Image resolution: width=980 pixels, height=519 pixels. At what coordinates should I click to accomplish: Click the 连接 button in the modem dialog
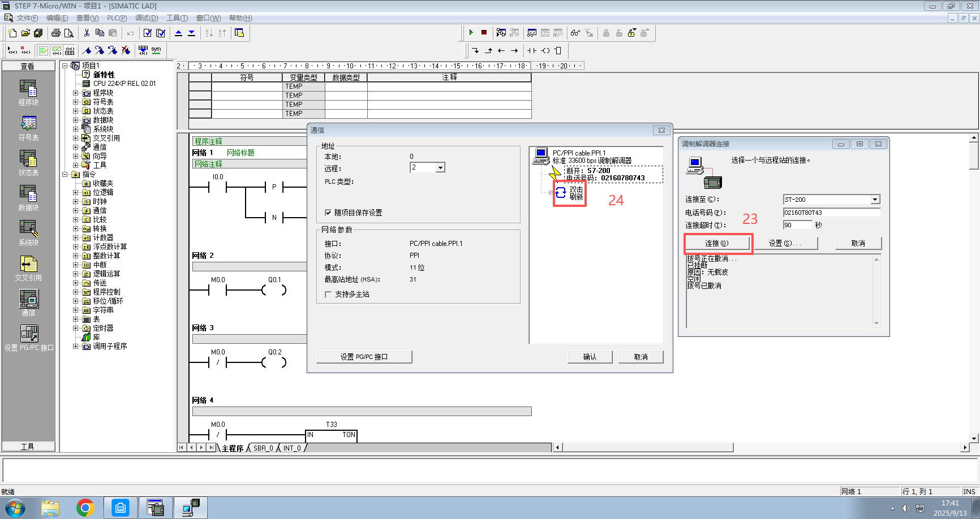coord(717,243)
